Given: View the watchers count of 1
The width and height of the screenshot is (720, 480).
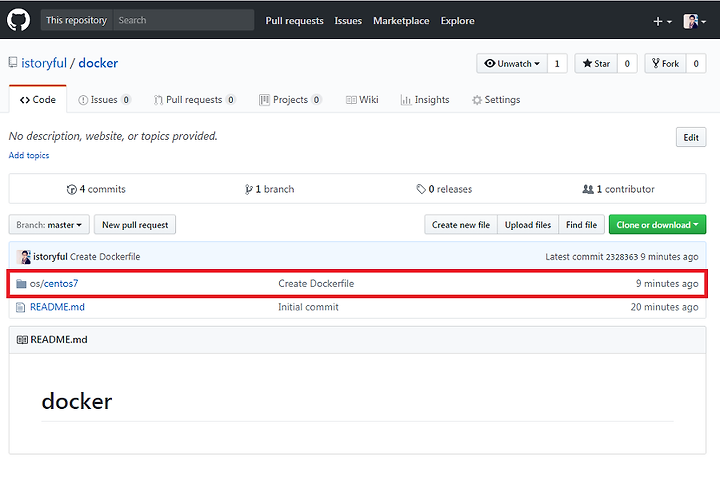Looking at the screenshot, I should tap(557, 63).
